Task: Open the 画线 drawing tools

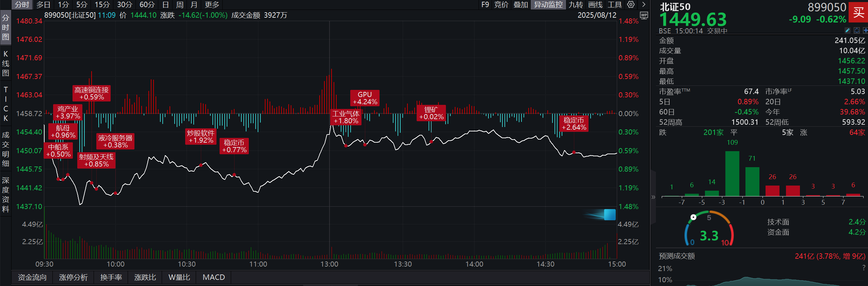Action: (595, 4)
